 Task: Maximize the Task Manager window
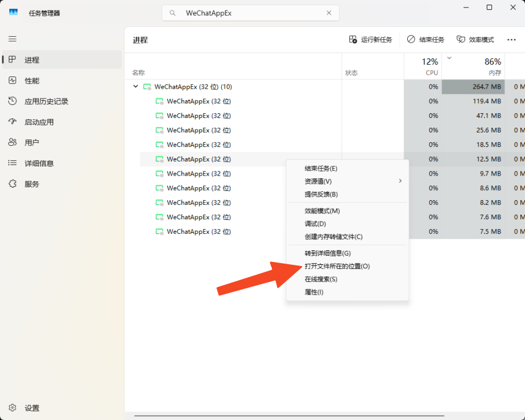click(489, 8)
